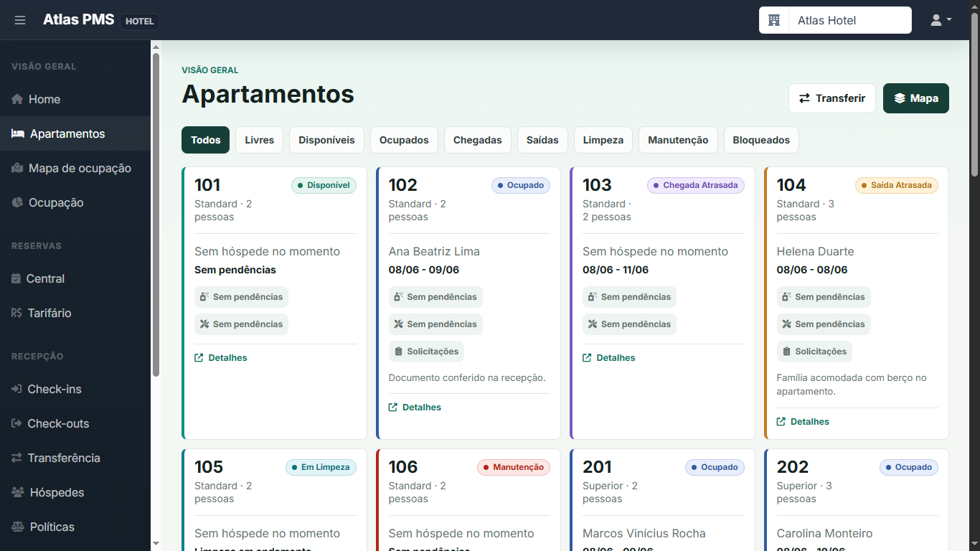Screen dimensions: 980x551
Task: Open the user account menu
Action: point(941,20)
